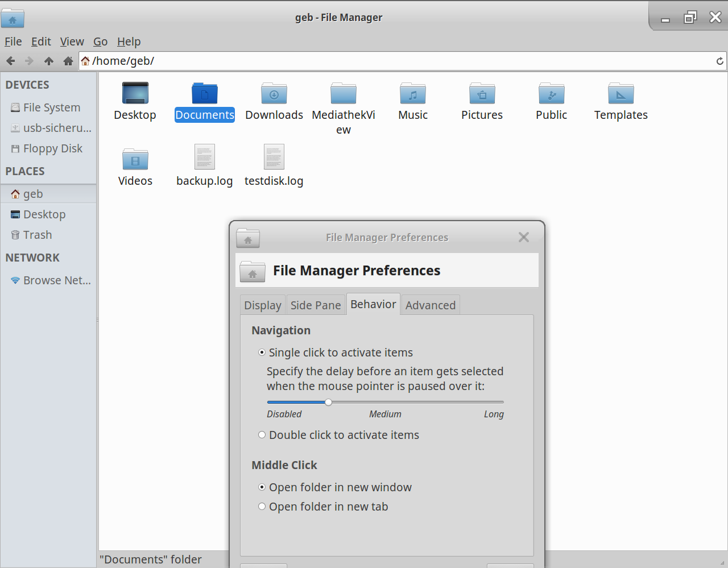Select open folder in new window
Viewport: 728px width, 568px height.
point(262,487)
